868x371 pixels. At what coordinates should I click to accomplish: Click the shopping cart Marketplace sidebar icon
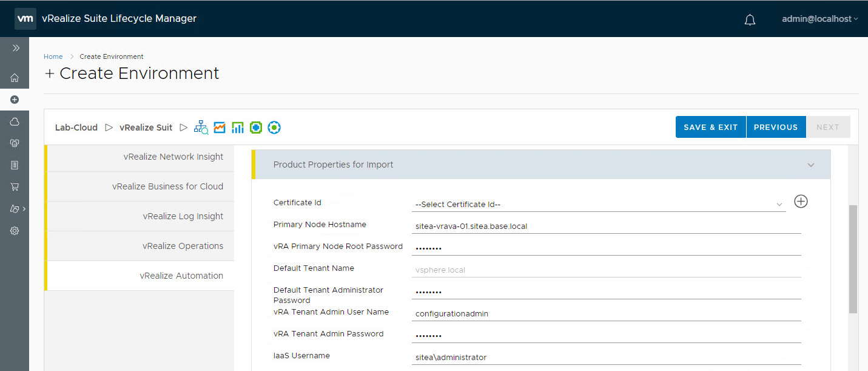click(15, 187)
